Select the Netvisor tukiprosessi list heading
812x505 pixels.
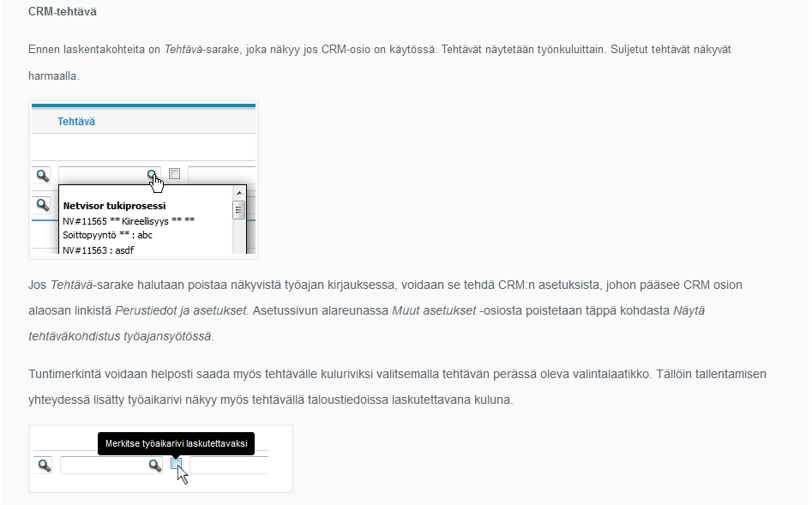(x=114, y=206)
